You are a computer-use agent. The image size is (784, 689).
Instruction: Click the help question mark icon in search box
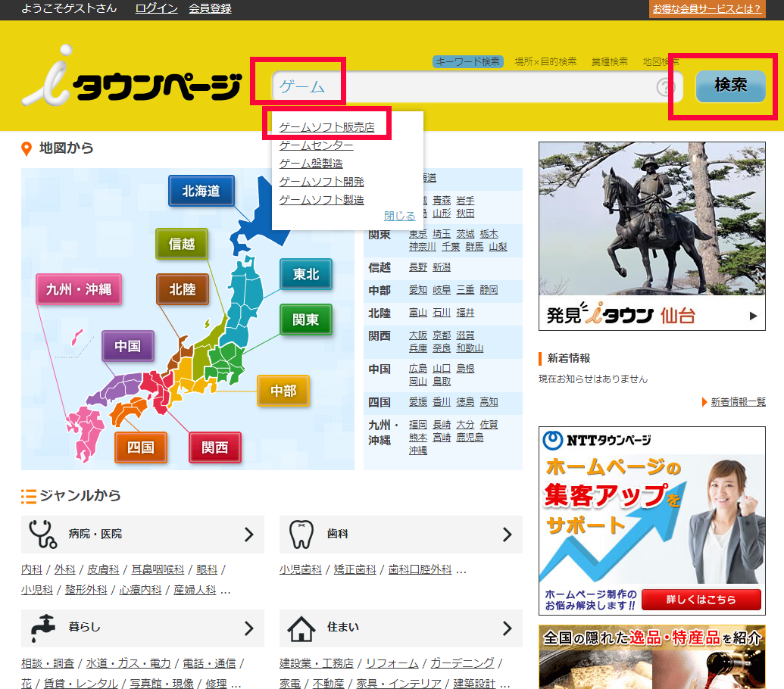pyautogui.click(x=665, y=88)
